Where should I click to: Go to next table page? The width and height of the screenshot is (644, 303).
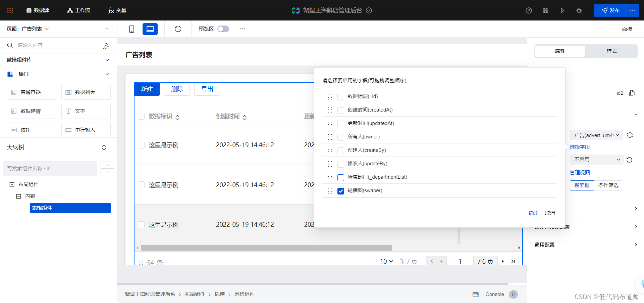[502, 261]
